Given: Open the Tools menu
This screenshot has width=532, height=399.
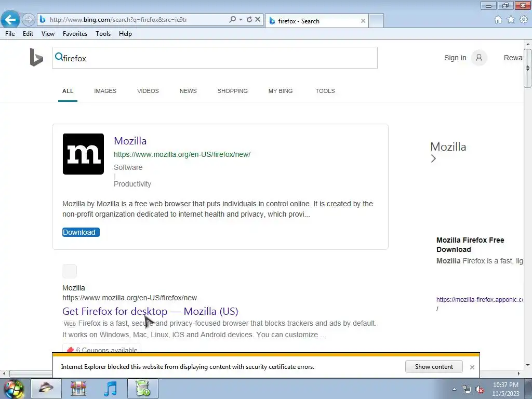Looking at the screenshot, I should coord(103,34).
